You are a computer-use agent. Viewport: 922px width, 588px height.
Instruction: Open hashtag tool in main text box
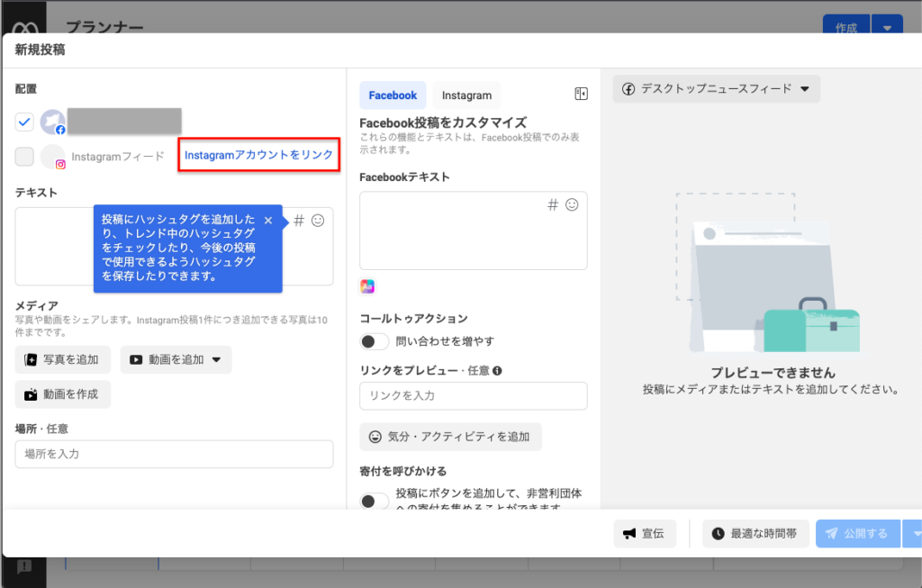[299, 221]
